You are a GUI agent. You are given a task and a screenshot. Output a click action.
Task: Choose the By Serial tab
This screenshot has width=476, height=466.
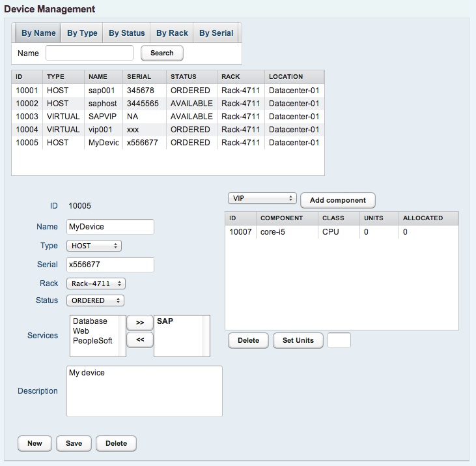click(x=217, y=33)
